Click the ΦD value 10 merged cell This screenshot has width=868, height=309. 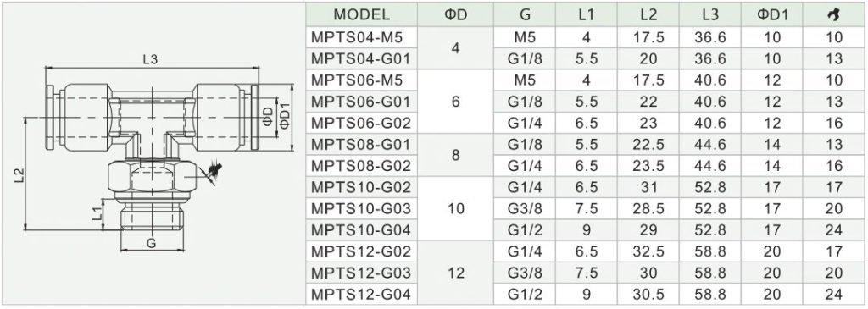pos(455,208)
